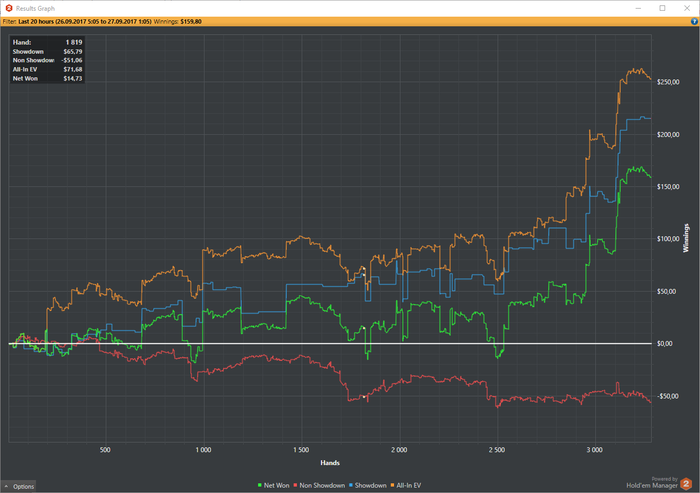Click the Results Graph app icon in title bar
The width and height of the screenshot is (700, 493).
coord(8,8)
